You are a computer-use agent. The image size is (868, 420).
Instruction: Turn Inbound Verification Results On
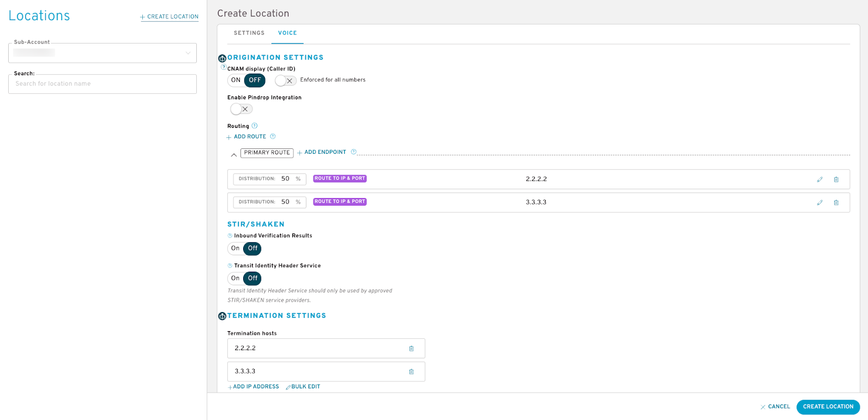235,248
